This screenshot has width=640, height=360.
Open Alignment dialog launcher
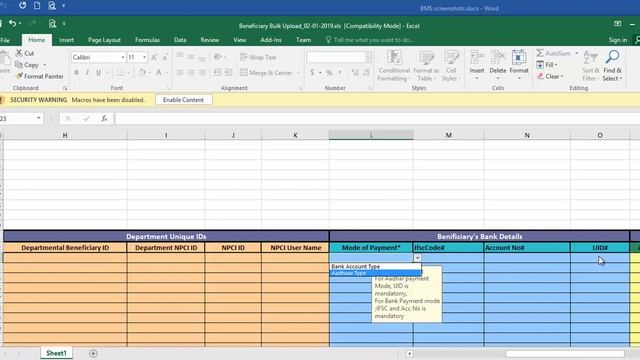point(300,88)
